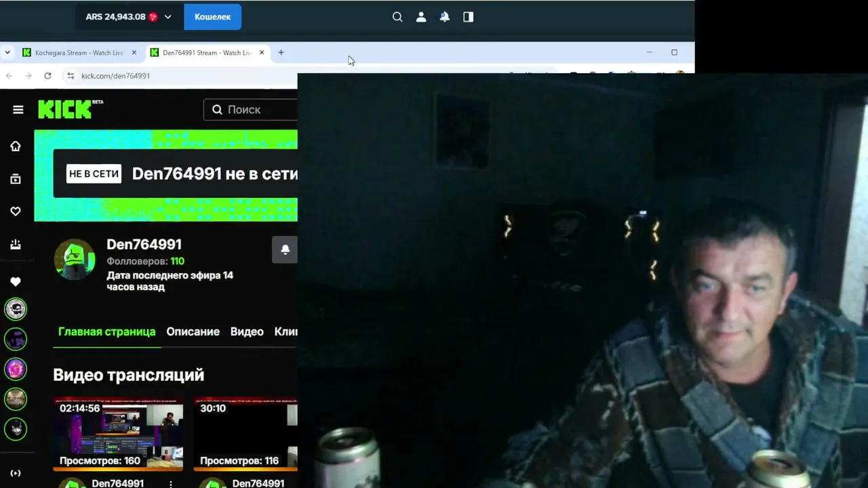Reload the page with browser refresh button

(x=47, y=76)
